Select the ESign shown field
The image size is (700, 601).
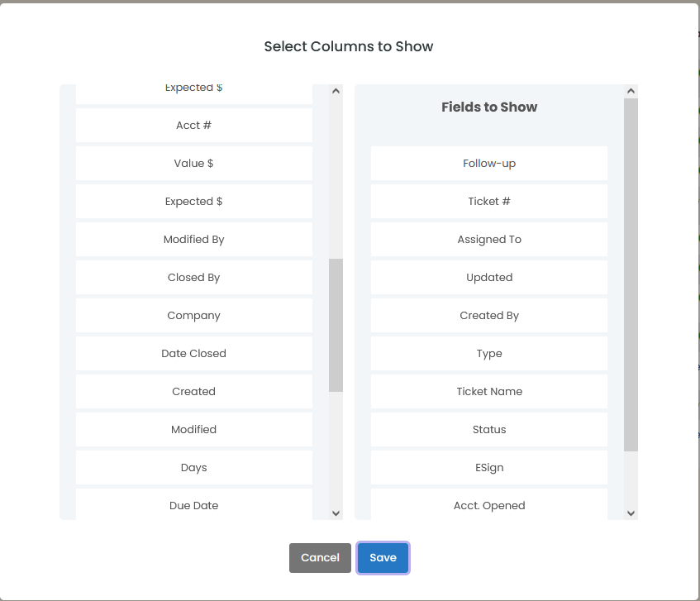(489, 468)
